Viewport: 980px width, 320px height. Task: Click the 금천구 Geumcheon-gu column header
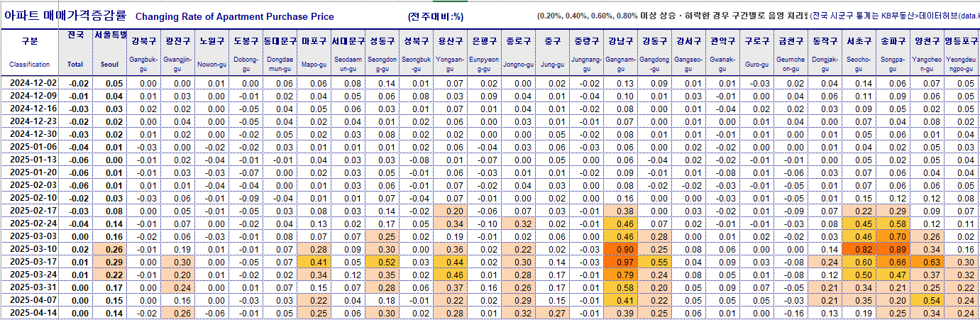[x=791, y=52]
